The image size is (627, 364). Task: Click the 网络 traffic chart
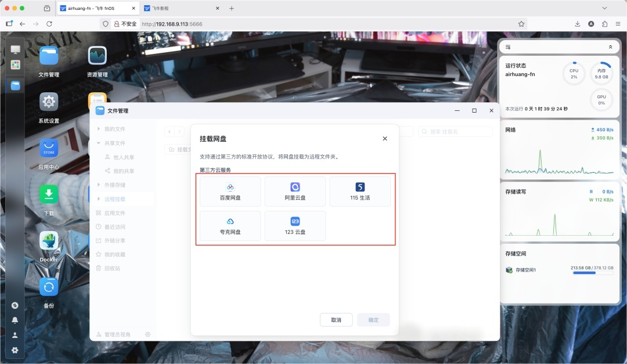(x=559, y=162)
